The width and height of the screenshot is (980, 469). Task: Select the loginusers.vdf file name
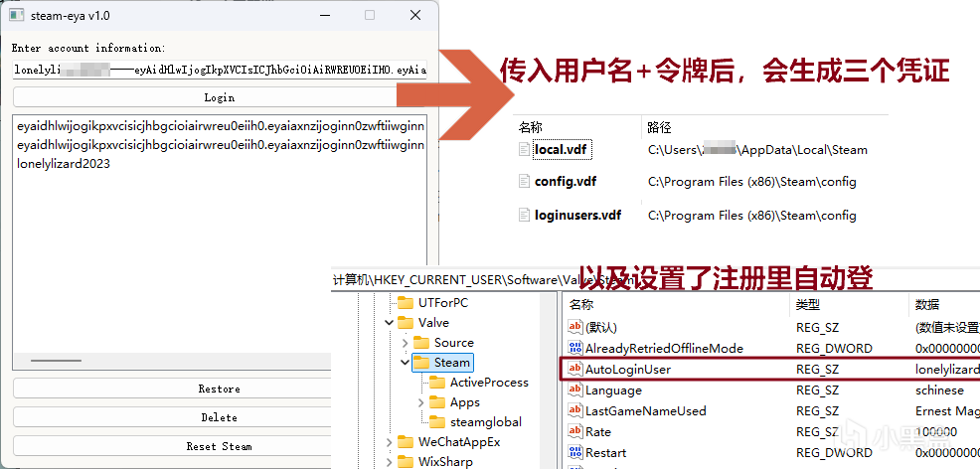pos(578,216)
